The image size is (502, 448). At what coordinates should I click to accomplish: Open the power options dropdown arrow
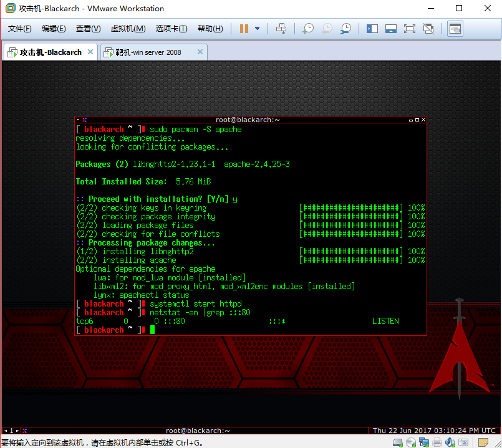coord(257,29)
